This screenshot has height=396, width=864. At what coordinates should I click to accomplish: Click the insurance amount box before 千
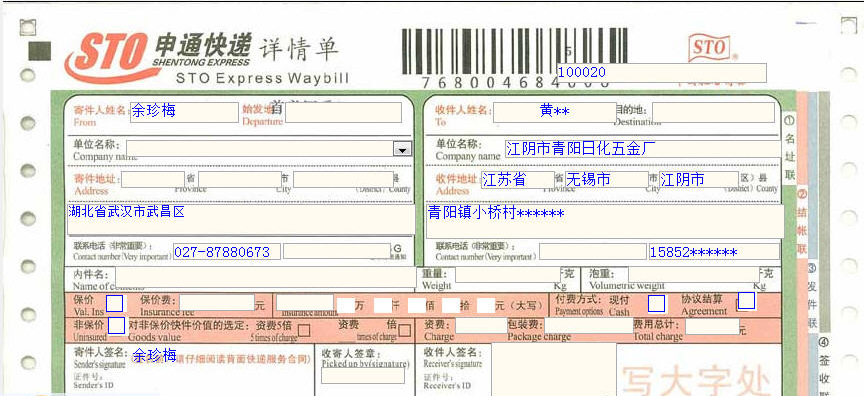click(x=382, y=305)
